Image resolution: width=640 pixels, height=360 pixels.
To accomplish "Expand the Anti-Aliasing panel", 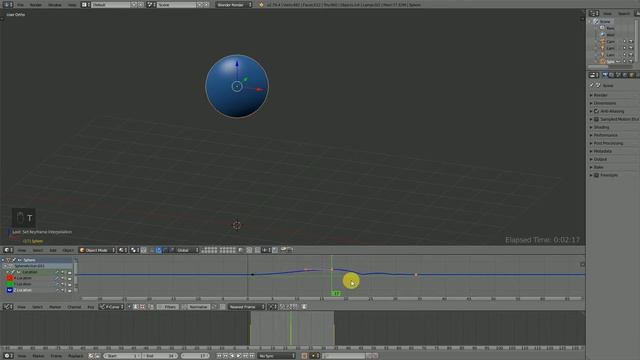I will pyautogui.click(x=591, y=111).
